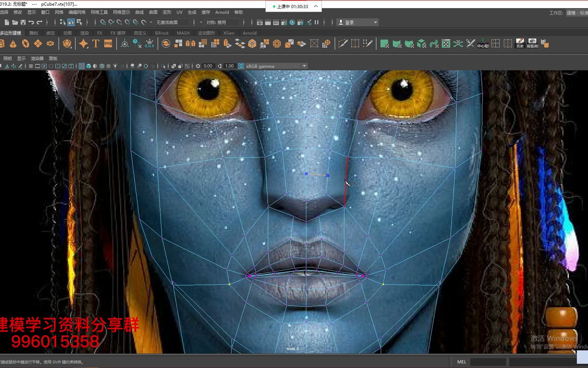The image size is (588, 368).
Task: Click the IPR render icon
Action: (x=276, y=22)
